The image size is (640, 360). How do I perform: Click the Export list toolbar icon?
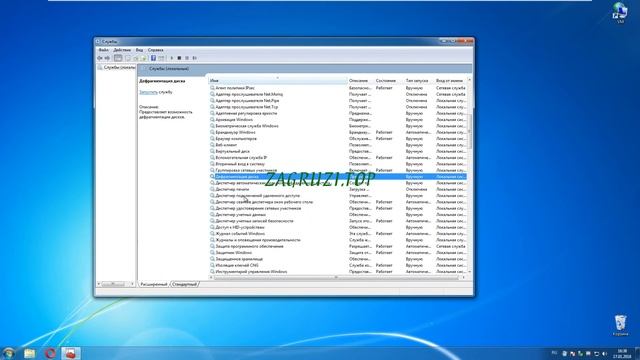143,58
